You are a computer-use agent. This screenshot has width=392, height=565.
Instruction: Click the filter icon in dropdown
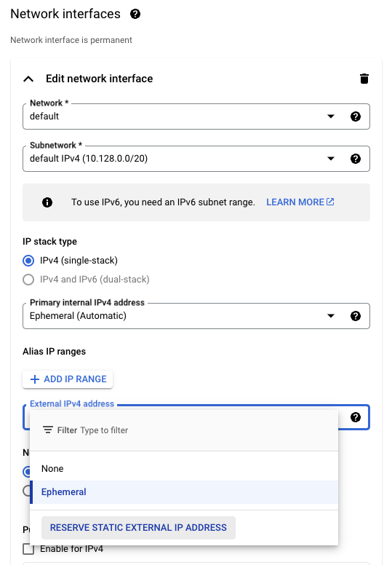48,430
